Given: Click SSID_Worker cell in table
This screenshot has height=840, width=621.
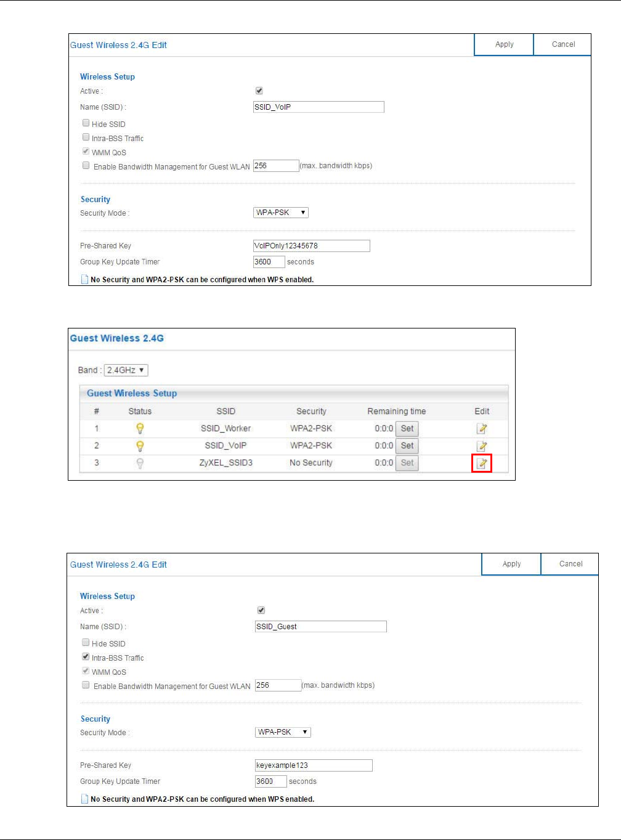Looking at the screenshot, I should point(225,428).
